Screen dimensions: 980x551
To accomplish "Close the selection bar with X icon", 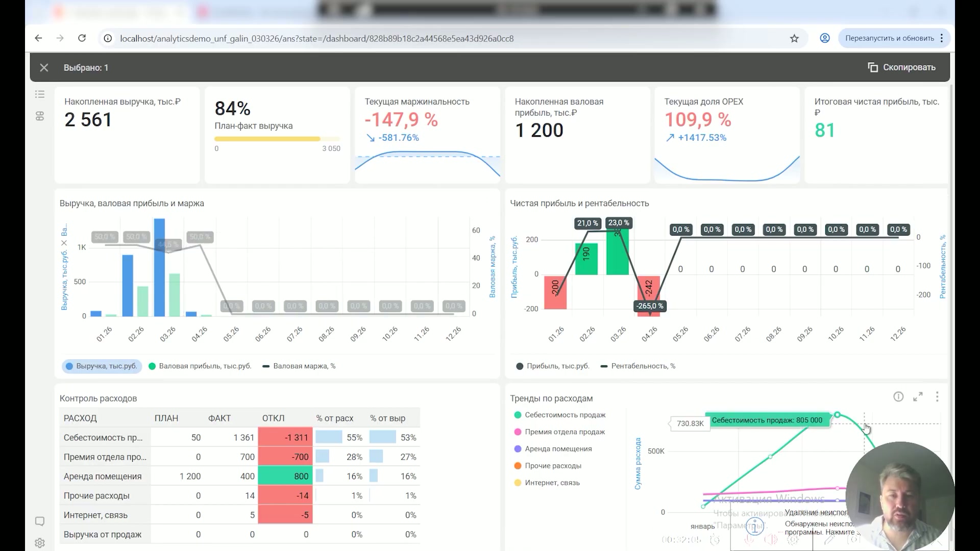I will pos(44,68).
